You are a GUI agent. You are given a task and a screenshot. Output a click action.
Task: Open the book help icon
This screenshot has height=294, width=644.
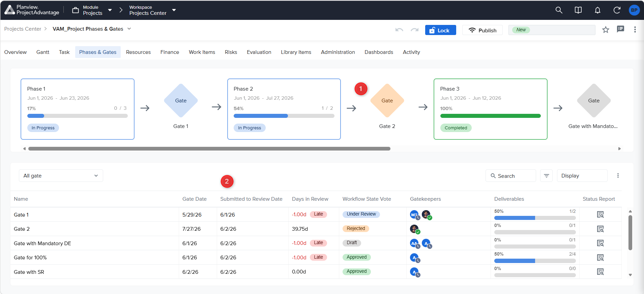(x=578, y=10)
